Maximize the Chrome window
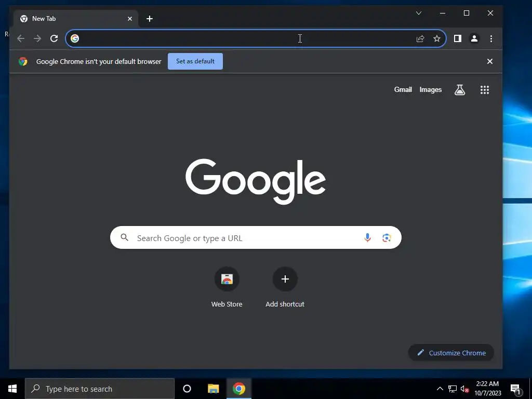The width and height of the screenshot is (532, 399). (467, 13)
